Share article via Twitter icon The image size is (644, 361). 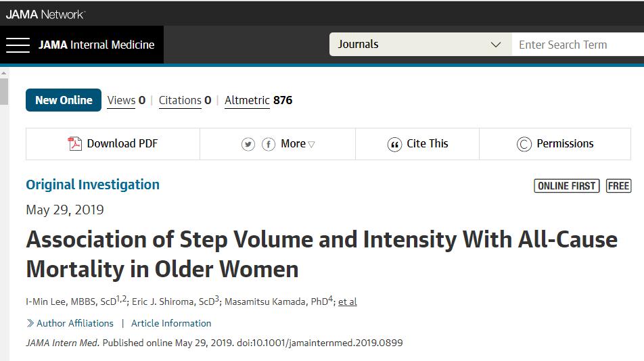[x=248, y=145]
